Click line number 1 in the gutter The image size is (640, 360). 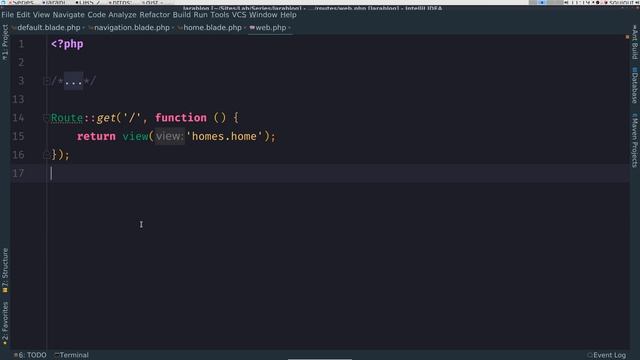point(21,44)
